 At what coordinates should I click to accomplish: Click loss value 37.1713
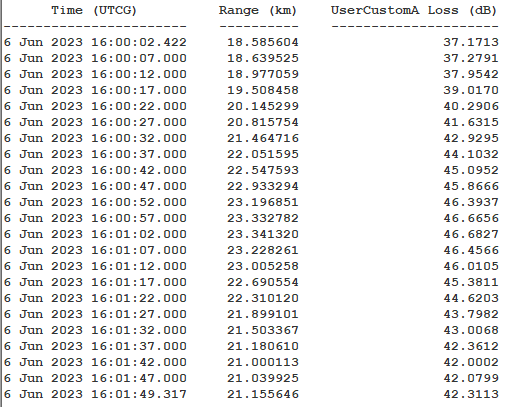[471, 42]
